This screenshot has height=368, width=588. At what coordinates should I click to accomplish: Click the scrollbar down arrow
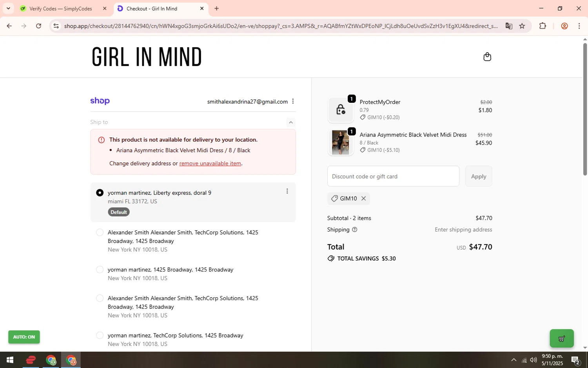585,348
